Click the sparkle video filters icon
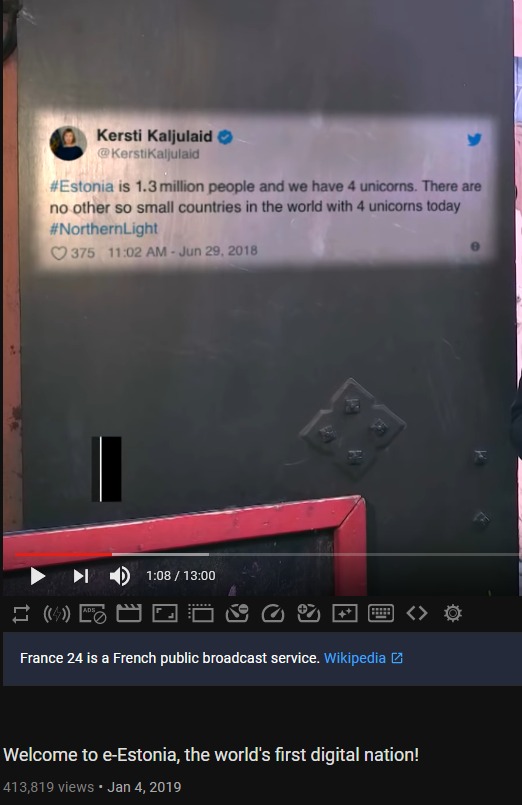 [345, 613]
